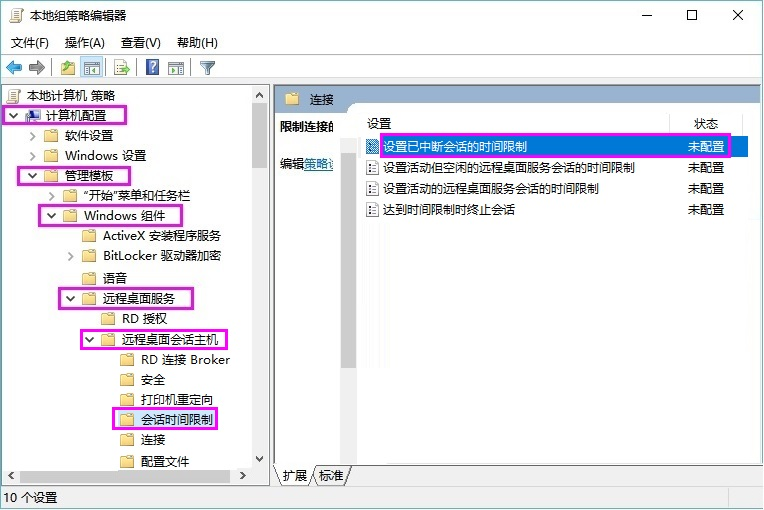Image resolution: width=764 pixels, height=510 pixels.
Task: Click the Export list toolbar icon
Action: pyautogui.click(x=122, y=68)
